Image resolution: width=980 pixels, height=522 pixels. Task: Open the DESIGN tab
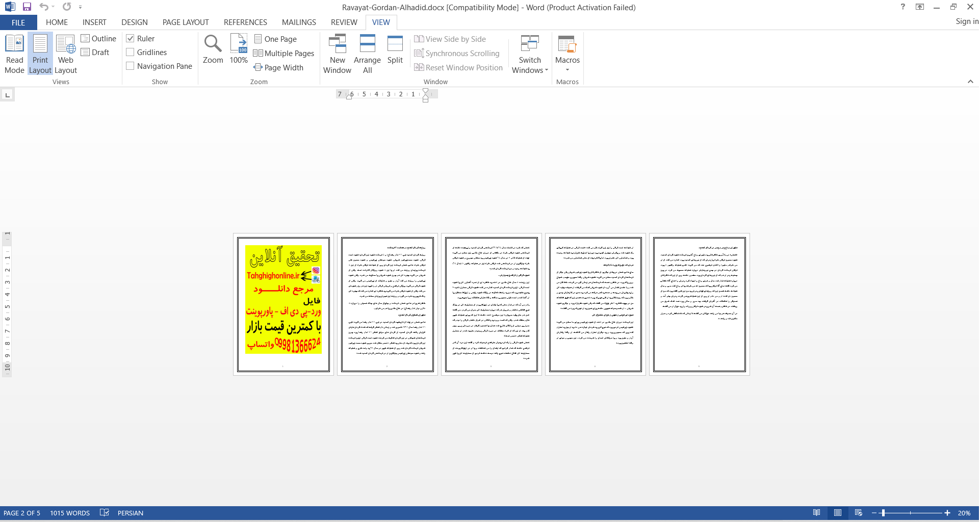pyautogui.click(x=135, y=22)
